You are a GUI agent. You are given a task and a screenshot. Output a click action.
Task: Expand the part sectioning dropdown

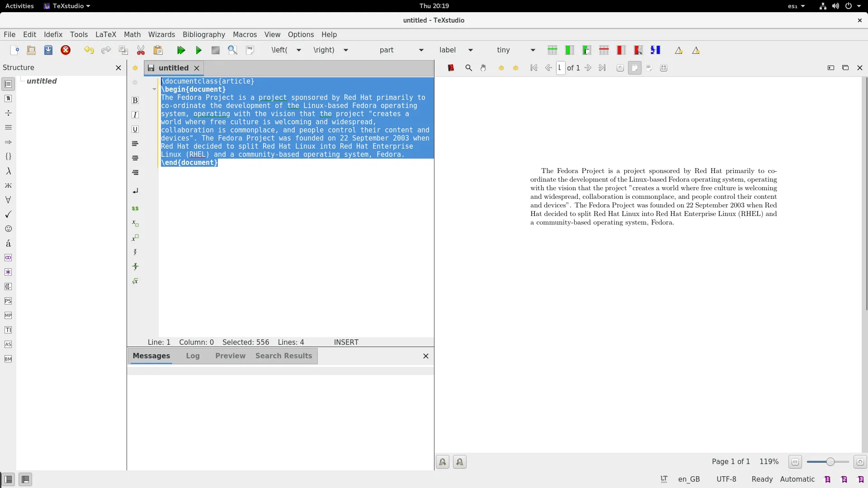coord(421,50)
